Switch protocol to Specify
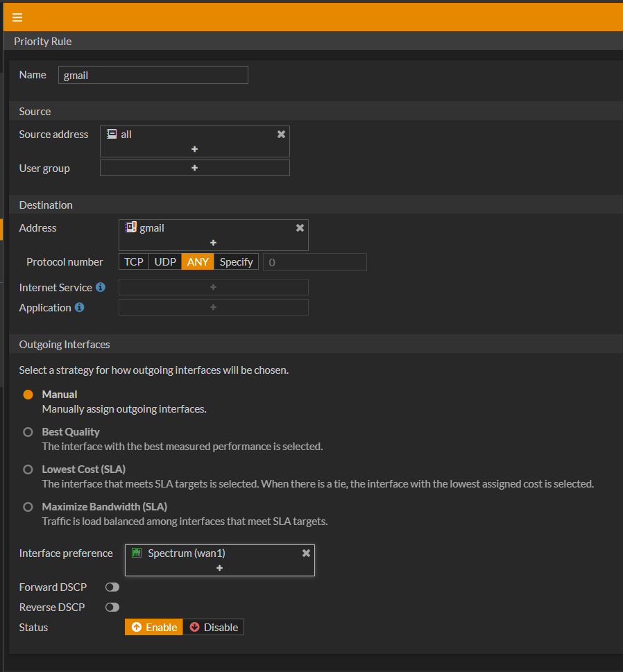 pos(236,262)
